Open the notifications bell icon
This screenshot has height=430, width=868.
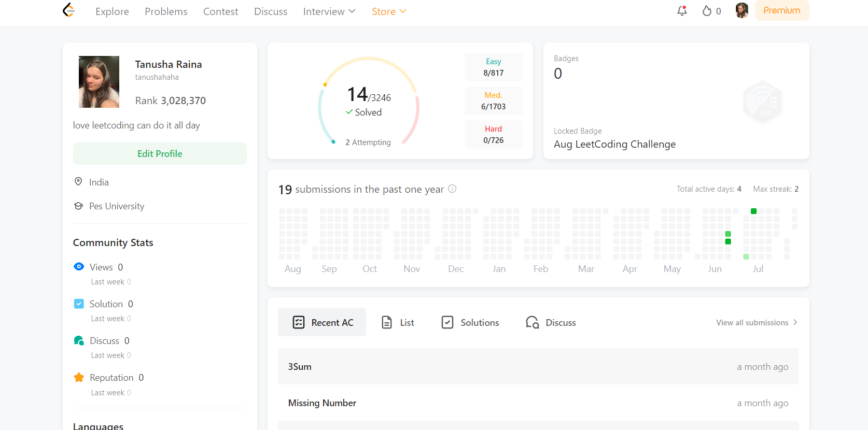tap(682, 11)
